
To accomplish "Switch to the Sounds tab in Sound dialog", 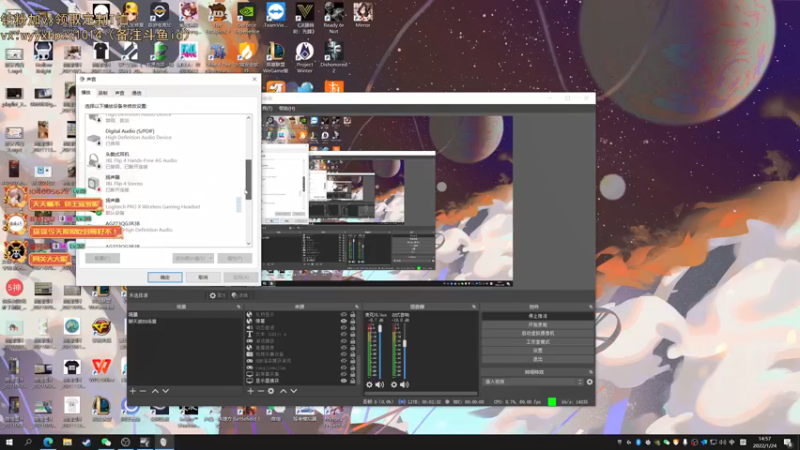I will coord(120,93).
